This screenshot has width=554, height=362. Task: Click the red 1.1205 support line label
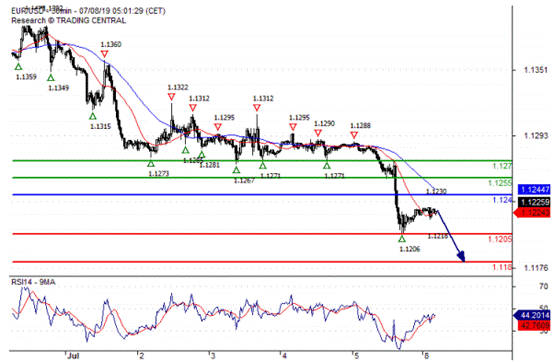(x=500, y=239)
